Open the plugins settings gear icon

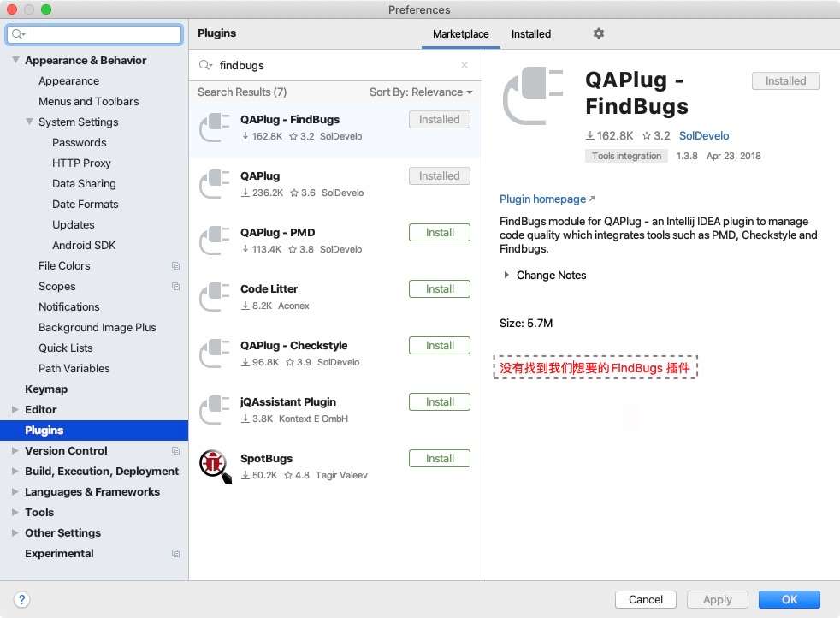599,33
